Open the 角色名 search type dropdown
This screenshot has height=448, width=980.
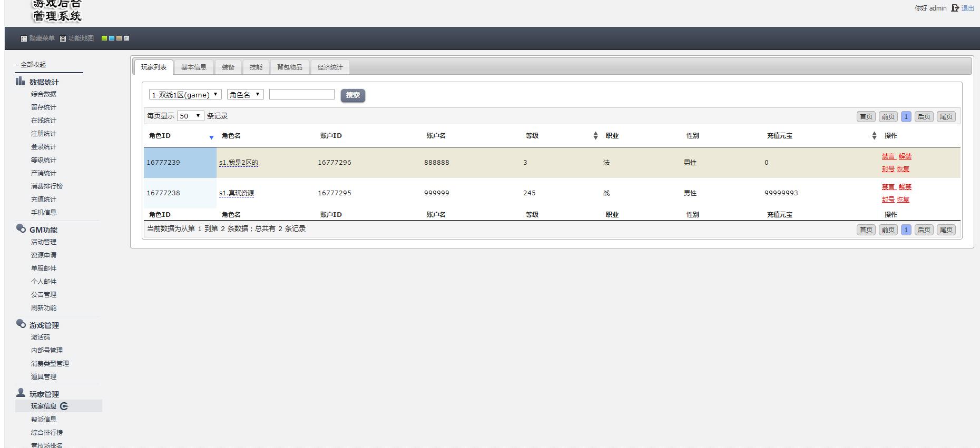[x=245, y=95]
